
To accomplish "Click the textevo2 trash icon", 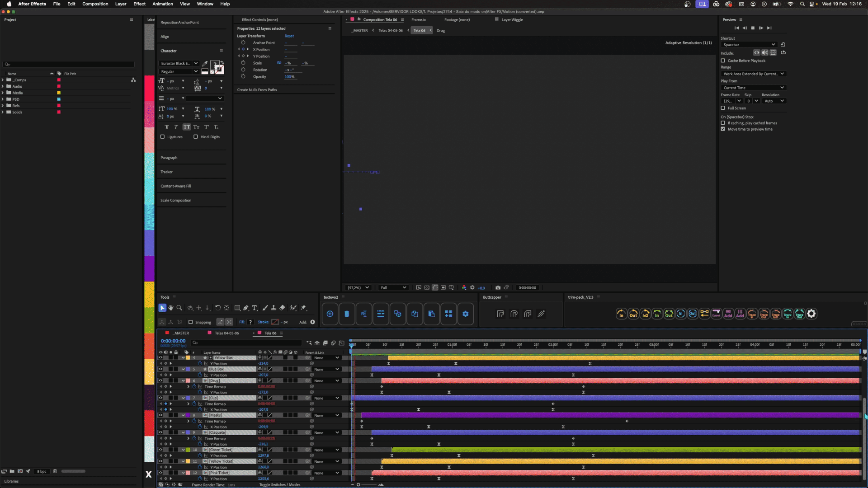I will tap(347, 314).
